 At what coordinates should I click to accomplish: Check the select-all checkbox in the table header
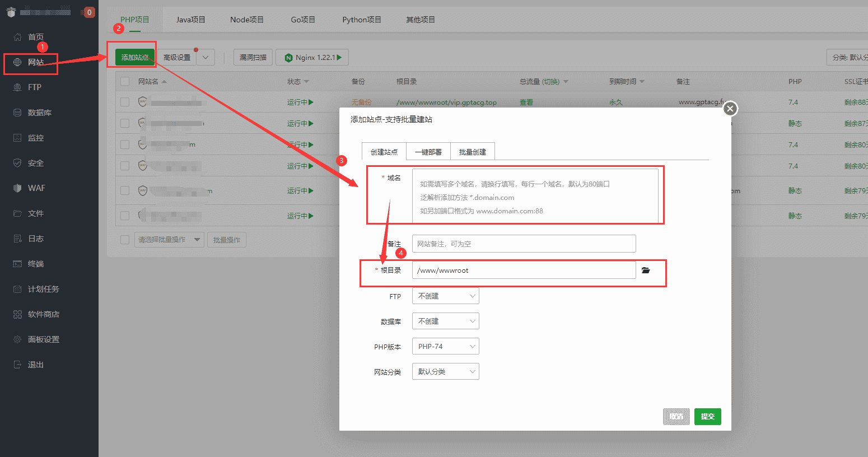pyautogui.click(x=125, y=81)
